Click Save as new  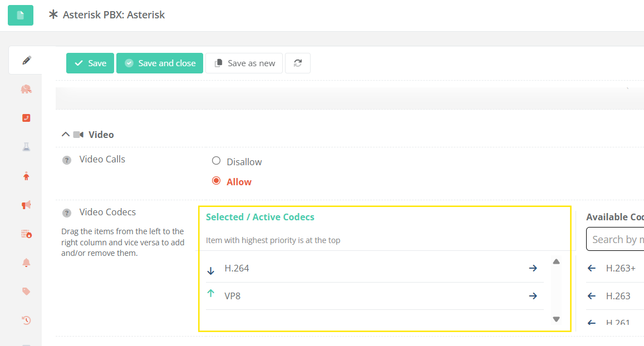pyautogui.click(x=244, y=63)
